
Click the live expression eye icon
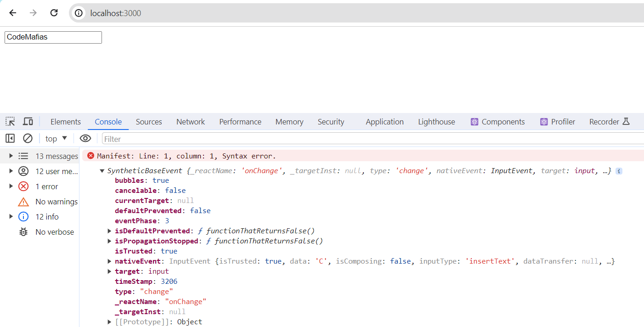pos(85,138)
